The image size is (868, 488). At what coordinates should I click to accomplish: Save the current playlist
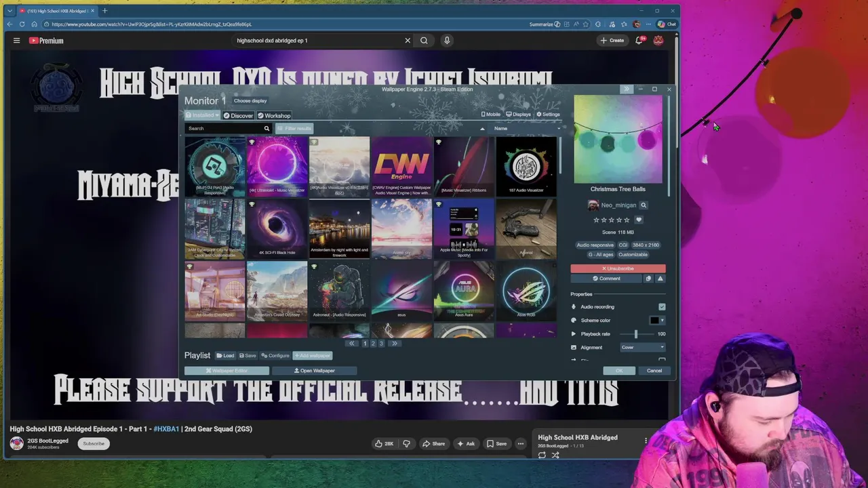[x=248, y=356]
